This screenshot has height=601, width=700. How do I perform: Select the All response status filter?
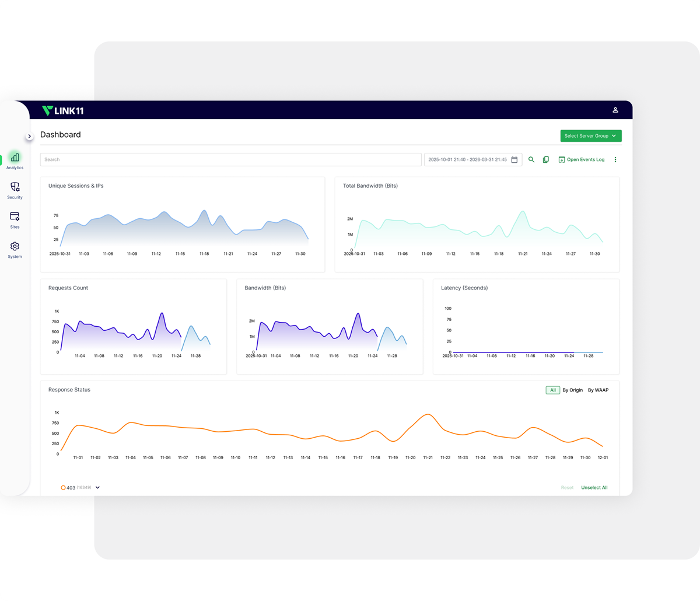552,390
